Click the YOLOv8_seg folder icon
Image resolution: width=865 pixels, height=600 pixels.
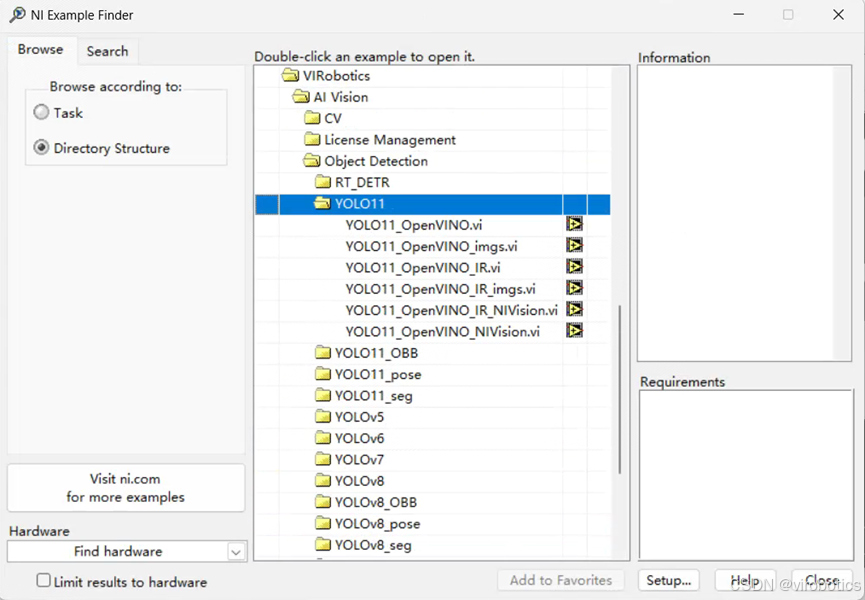coord(323,545)
